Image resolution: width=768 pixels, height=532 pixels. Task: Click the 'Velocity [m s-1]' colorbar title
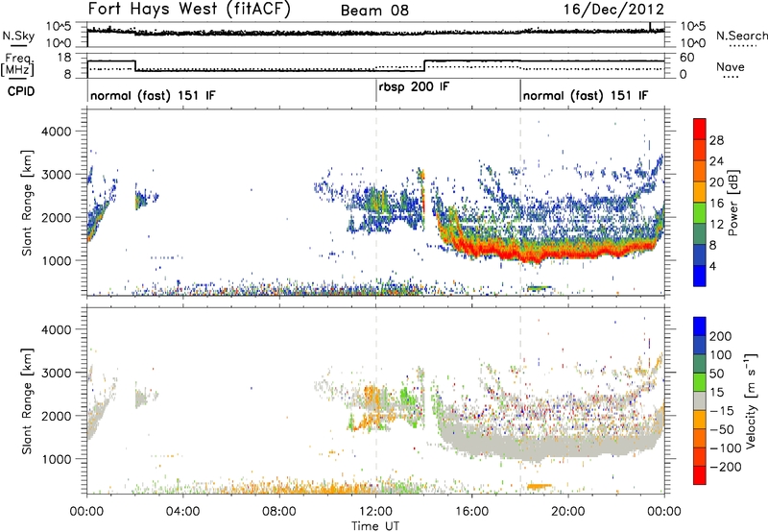(x=750, y=400)
